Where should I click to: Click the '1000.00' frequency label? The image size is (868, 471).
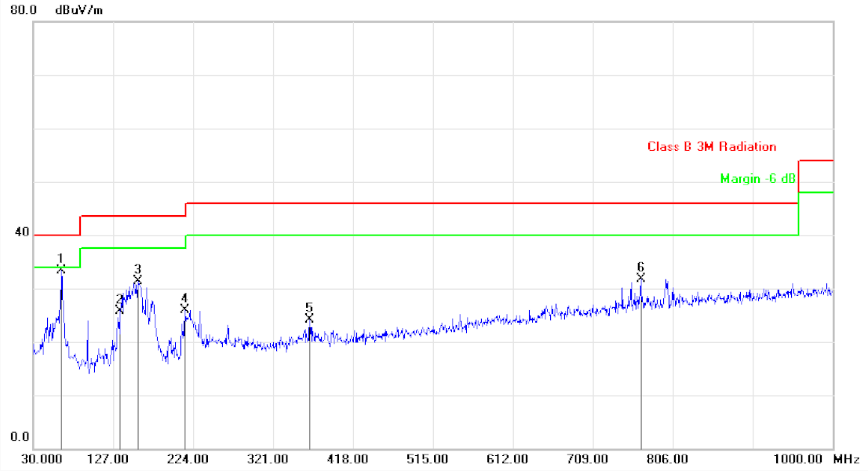click(797, 459)
